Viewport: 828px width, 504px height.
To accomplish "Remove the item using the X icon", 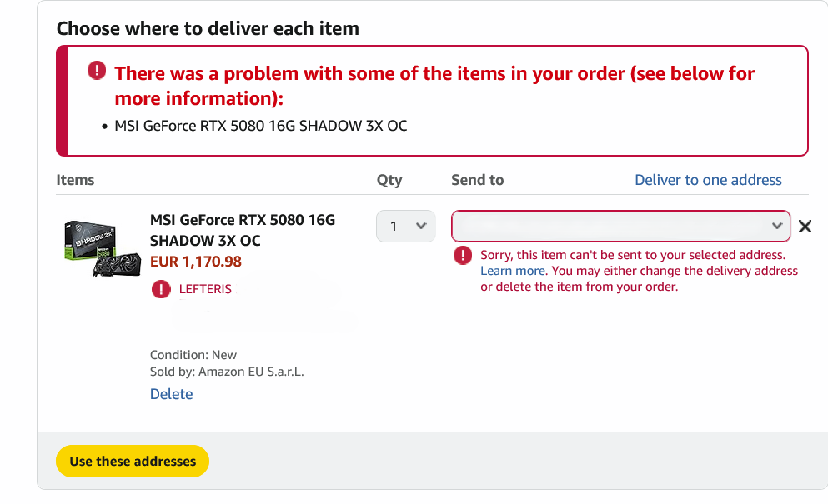I will [805, 226].
